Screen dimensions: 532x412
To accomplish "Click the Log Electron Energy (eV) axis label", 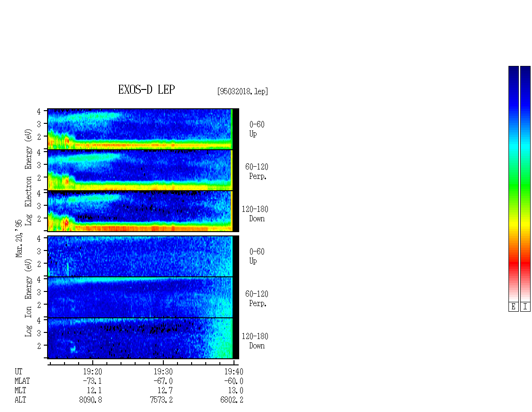I will coord(29,177).
